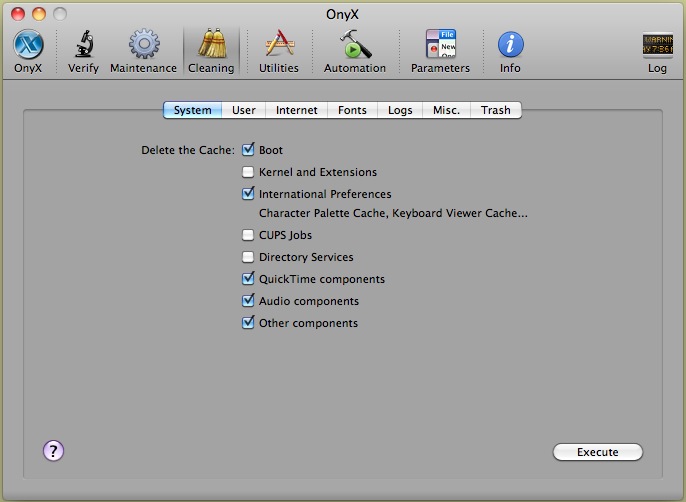Viewport: 686px width, 502px height.
Task: Open the Log warning icon
Action: (x=657, y=46)
